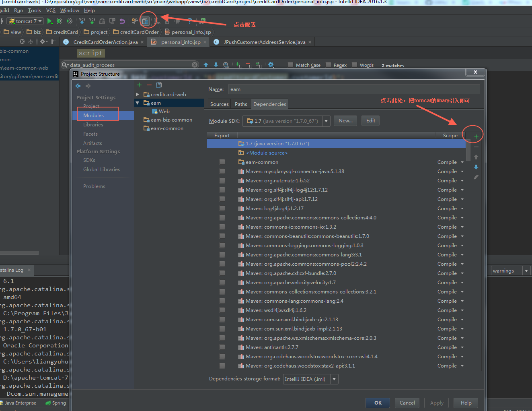Screen dimensions: 532x411
Task: Remove the selected dependency
Action: point(476,147)
